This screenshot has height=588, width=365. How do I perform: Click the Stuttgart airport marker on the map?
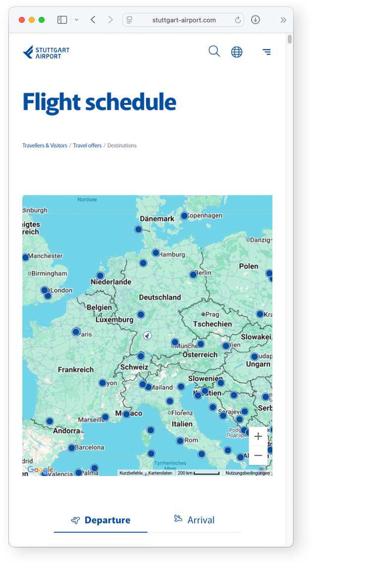[147, 336]
